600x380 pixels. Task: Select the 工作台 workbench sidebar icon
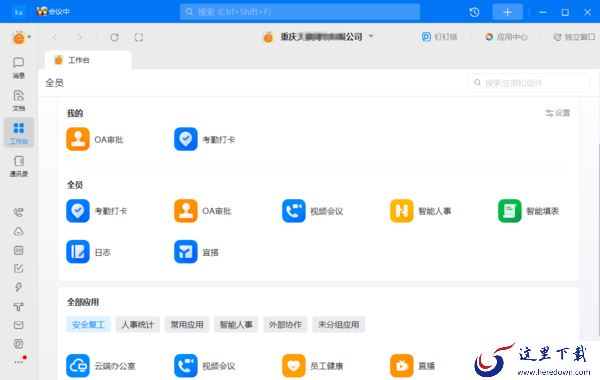pos(19,132)
